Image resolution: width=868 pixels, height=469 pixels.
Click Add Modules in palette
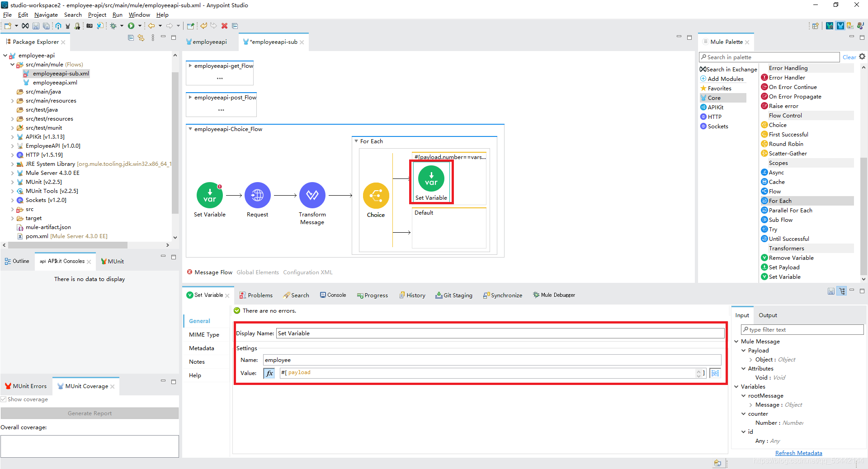[722, 79]
